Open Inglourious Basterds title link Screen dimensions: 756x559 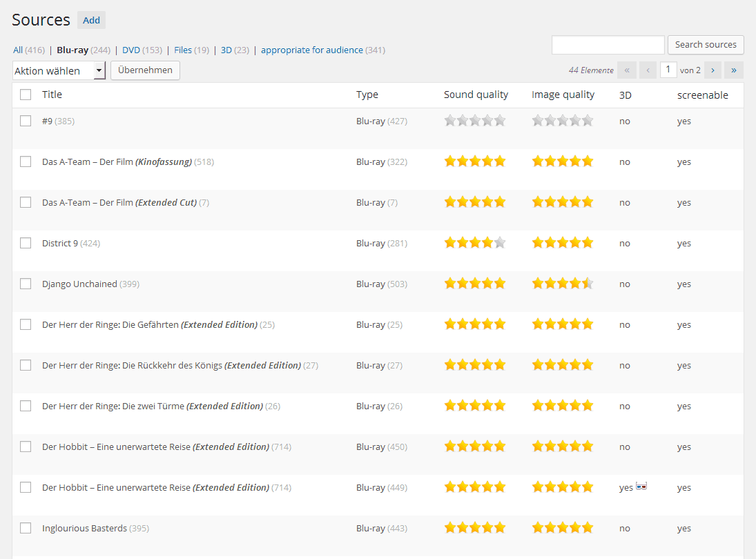84,528
